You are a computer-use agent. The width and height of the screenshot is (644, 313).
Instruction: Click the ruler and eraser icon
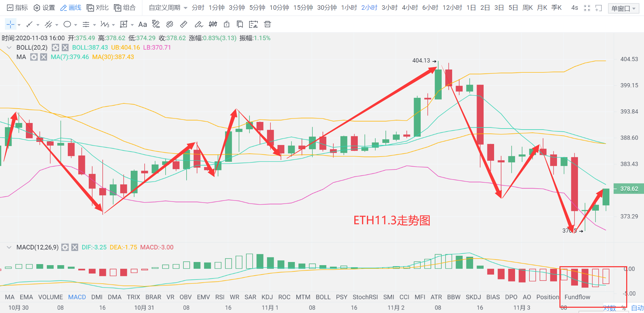(x=156, y=24)
